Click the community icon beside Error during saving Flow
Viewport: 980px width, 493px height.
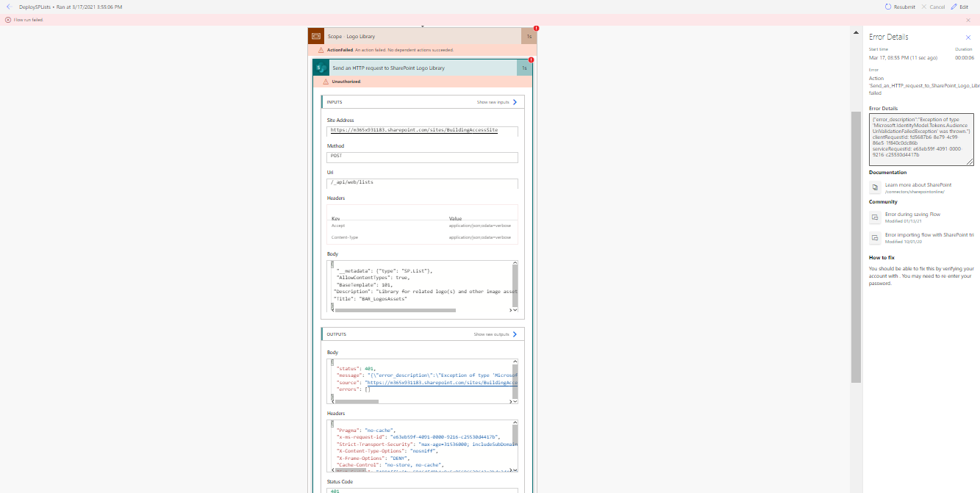pos(875,217)
